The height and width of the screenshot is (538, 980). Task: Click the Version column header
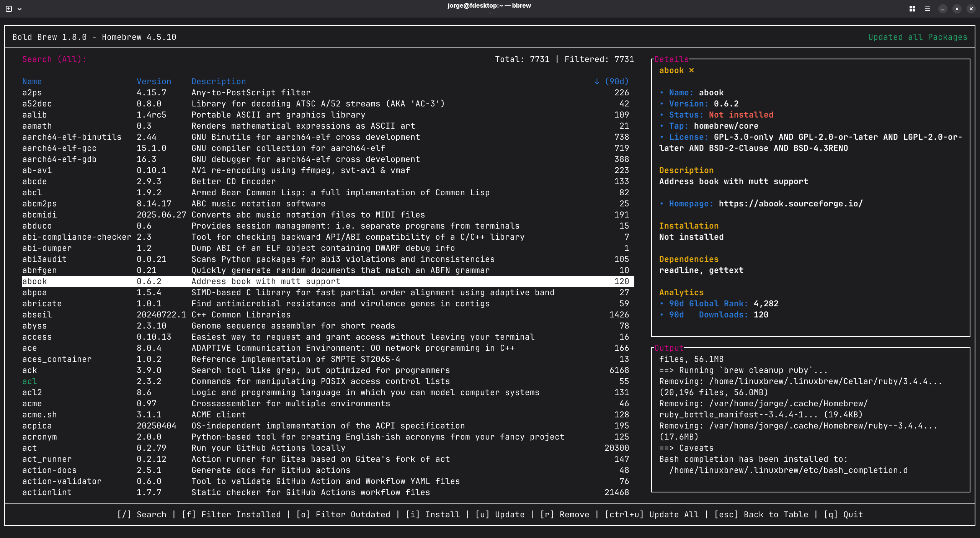click(x=154, y=81)
